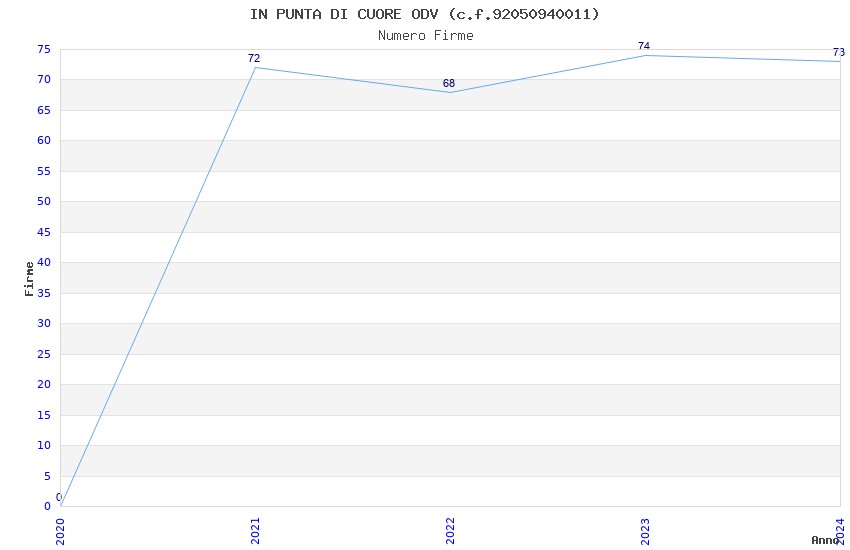Viewport: 850px width, 550px height.
Task: Click the Numero Firme subtitle
Action: coord(425,36)
